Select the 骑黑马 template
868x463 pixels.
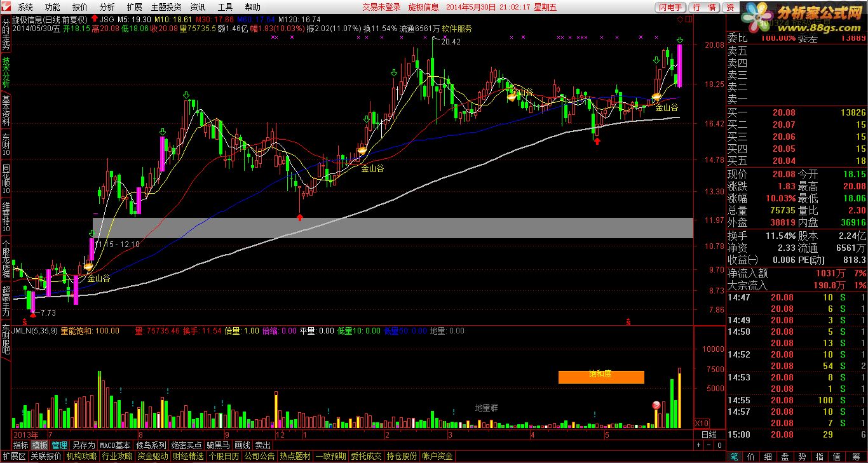[x=218, y=445]
